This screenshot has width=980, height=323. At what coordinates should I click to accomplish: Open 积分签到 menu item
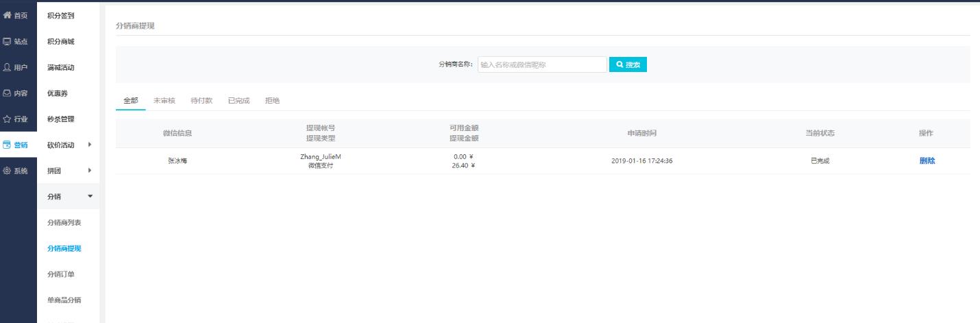[x=60, y=16]
